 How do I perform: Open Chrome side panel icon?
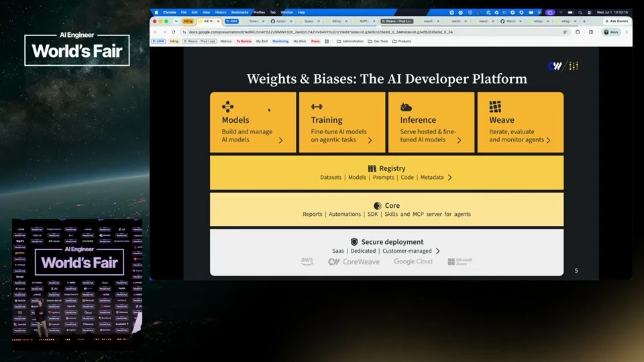click(x=591, y=32)
